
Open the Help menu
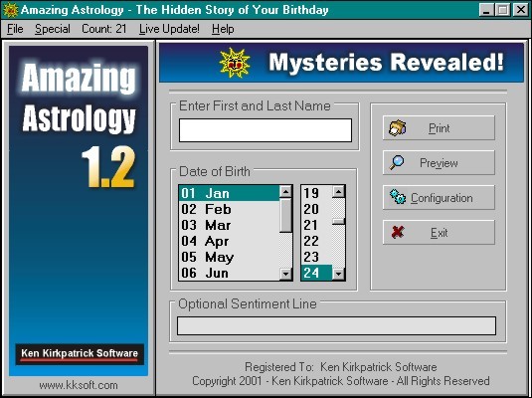point(223,29)
